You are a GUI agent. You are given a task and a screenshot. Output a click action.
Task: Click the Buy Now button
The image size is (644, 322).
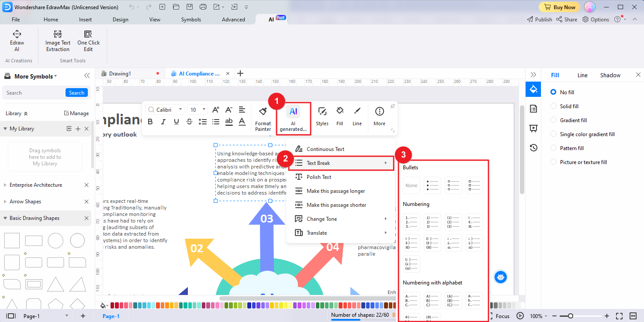click(x=559, y=7)
